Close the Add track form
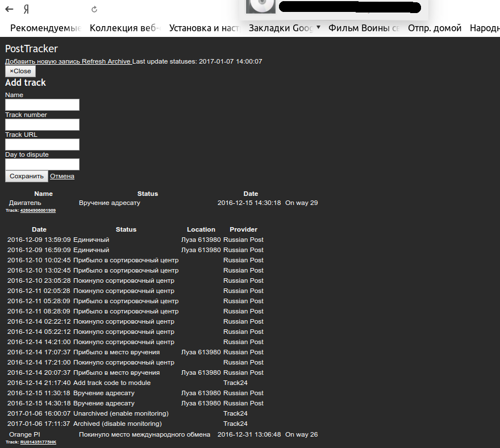Screen dimensions: 500x448 click(20, 71)
